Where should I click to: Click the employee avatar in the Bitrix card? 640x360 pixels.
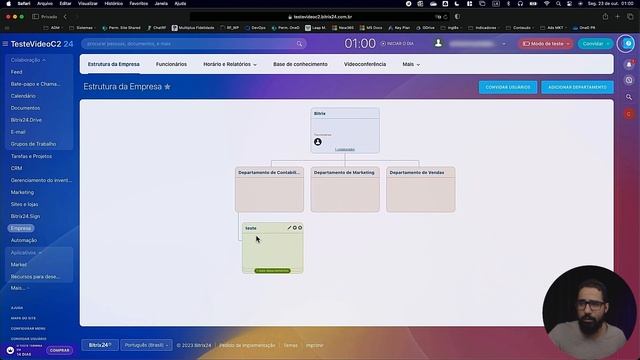(318, 142)
